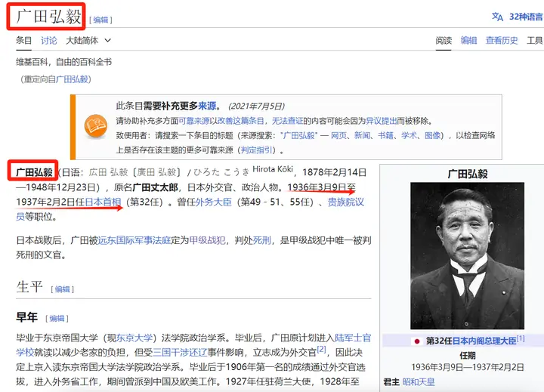Screen dimensions: 544x392
Task: Expand the 大陆简体 variant dropdown
Action: click(88, 41)
